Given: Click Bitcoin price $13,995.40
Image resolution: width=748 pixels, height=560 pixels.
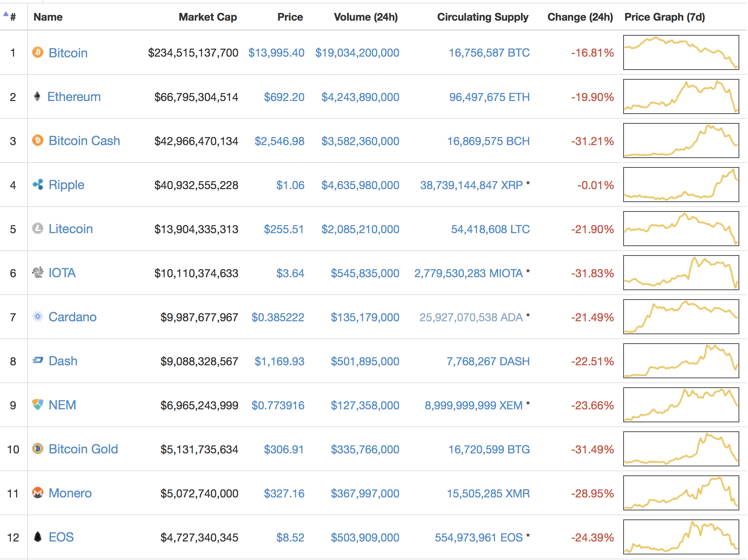Looking at the screenshot, I should 276,53.
